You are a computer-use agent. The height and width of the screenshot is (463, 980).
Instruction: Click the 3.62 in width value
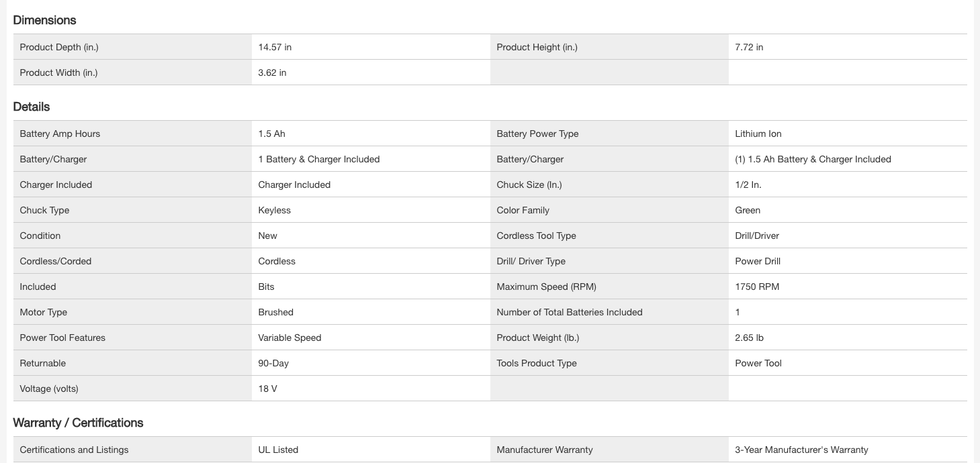(272, 72)
